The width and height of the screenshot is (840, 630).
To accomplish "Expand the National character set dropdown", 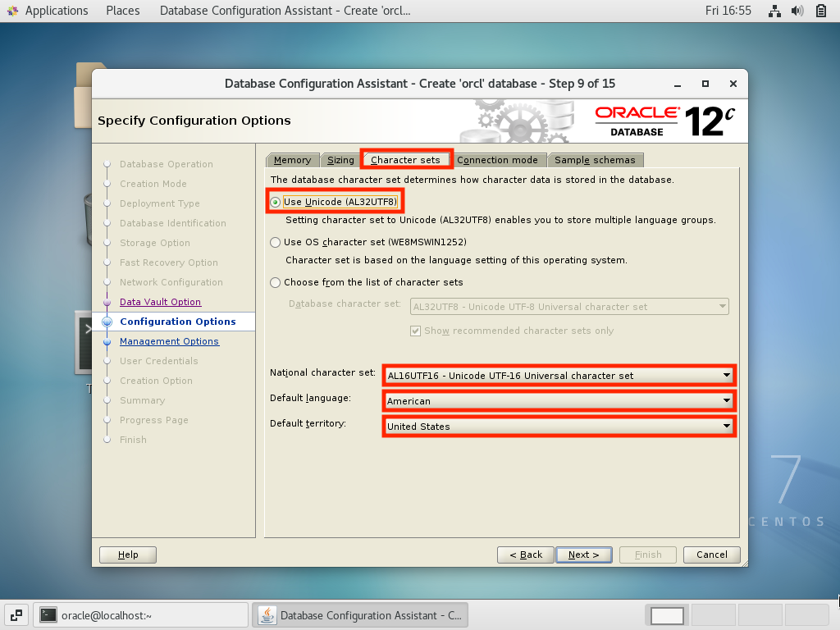I will 559,376.
